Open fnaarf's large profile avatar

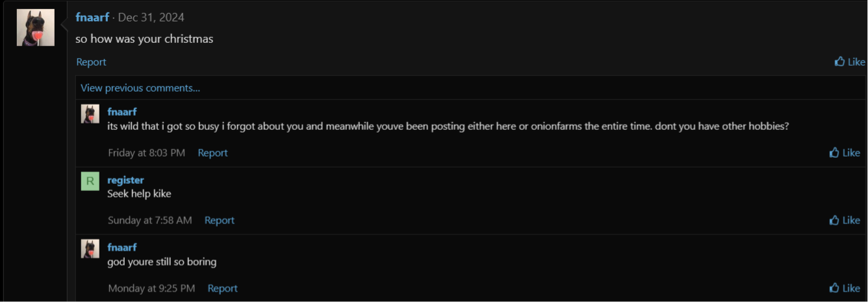click(35, 28)
